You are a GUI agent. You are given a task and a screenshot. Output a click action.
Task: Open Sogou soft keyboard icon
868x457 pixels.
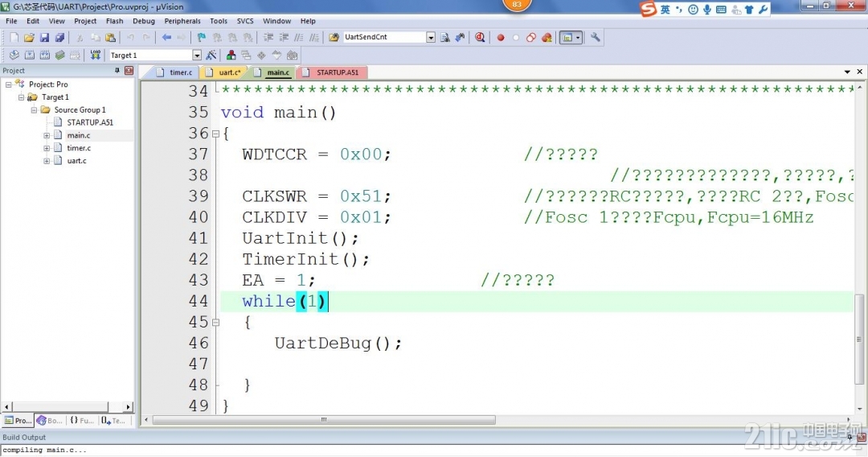point(721,10)
